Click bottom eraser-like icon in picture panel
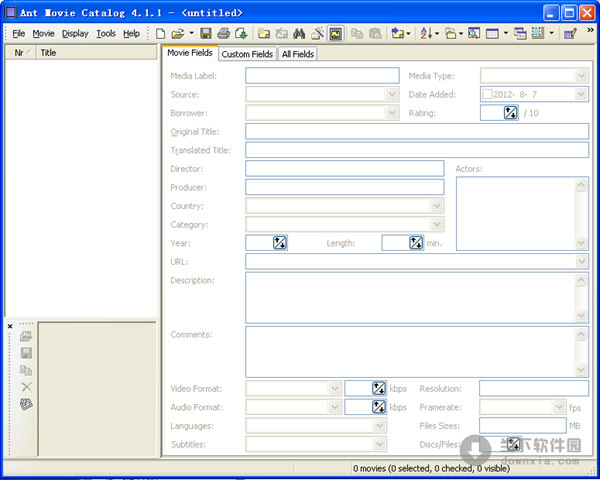Screen dimensions: 600x480 26,404
